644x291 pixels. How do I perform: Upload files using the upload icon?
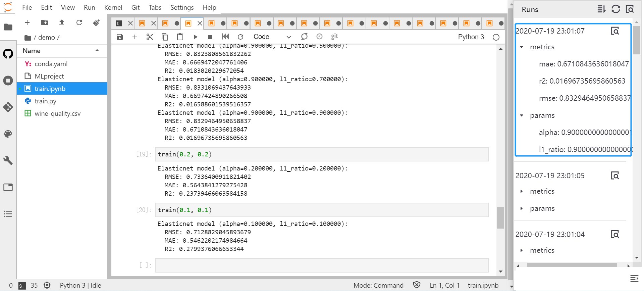[62, 22]
